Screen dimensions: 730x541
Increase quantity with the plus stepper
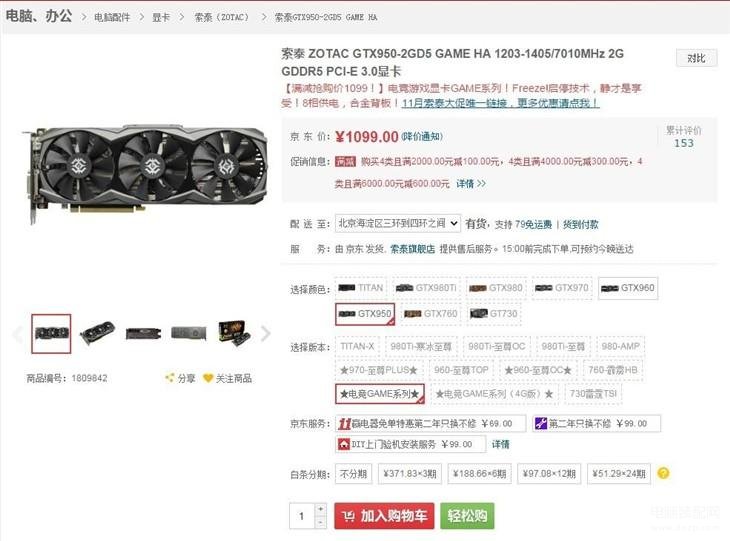tap(320, 509)
